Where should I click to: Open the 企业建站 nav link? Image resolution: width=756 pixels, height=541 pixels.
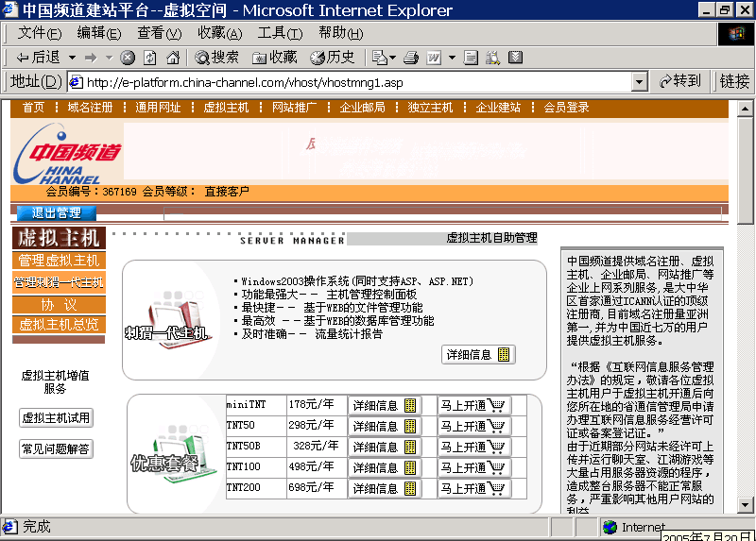coord(498,108)
